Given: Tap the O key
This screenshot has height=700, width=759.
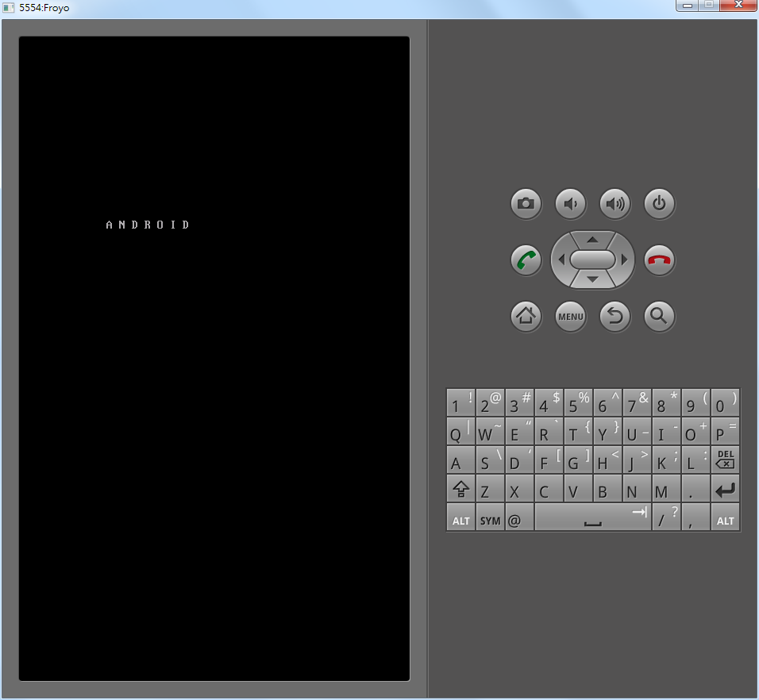Looking at the screenshot, I should (695, 431).
